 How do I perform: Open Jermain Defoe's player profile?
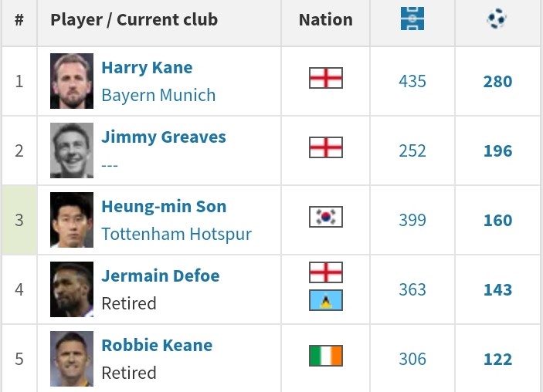161,276
